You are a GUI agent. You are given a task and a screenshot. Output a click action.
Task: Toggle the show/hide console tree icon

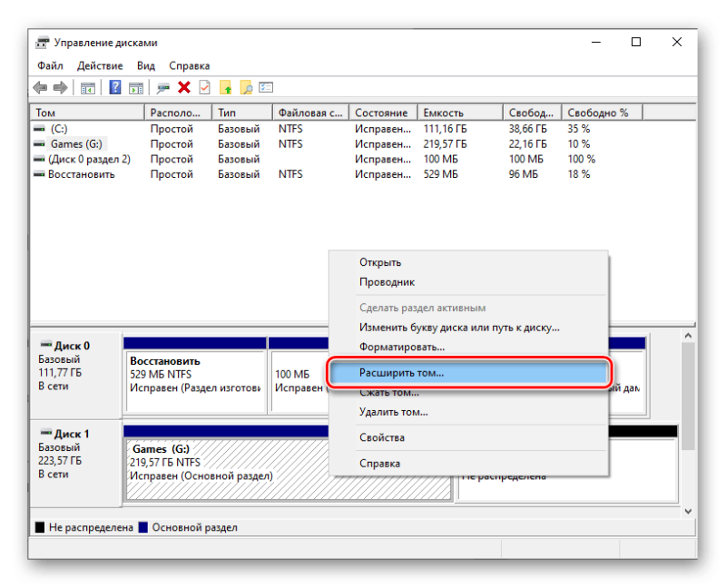87,87
